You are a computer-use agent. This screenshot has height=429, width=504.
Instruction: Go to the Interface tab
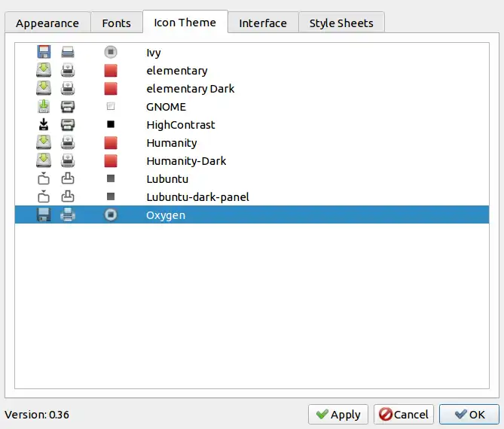coord(263,23)
